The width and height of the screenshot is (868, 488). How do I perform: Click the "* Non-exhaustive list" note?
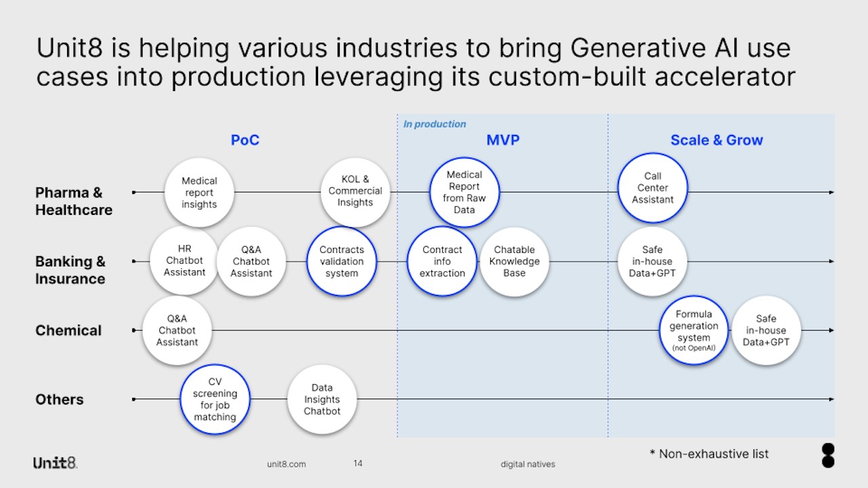(709, 453)
